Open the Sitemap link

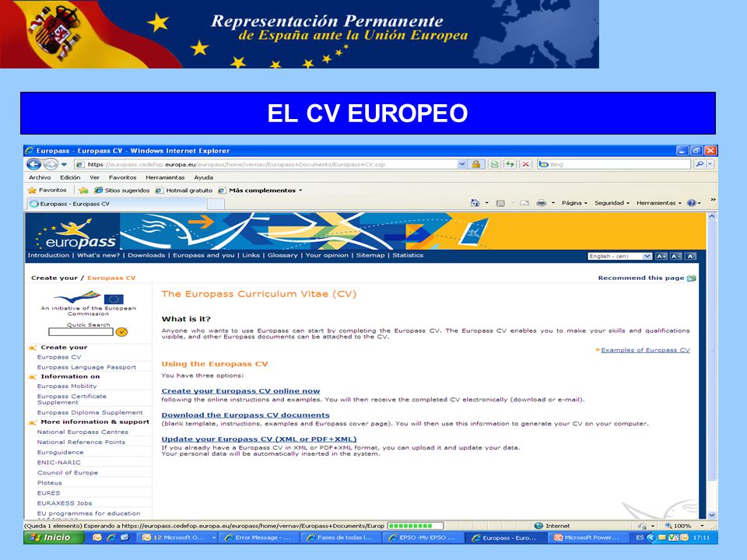point(370,255)
